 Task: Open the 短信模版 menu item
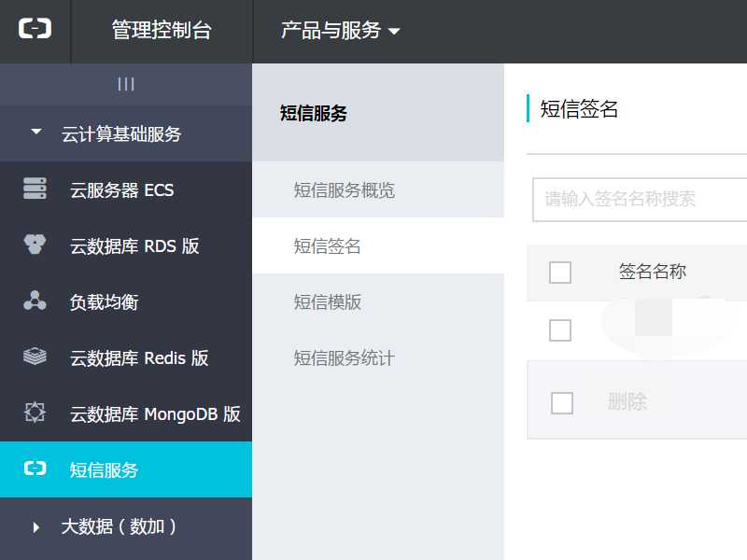point(328,302)
